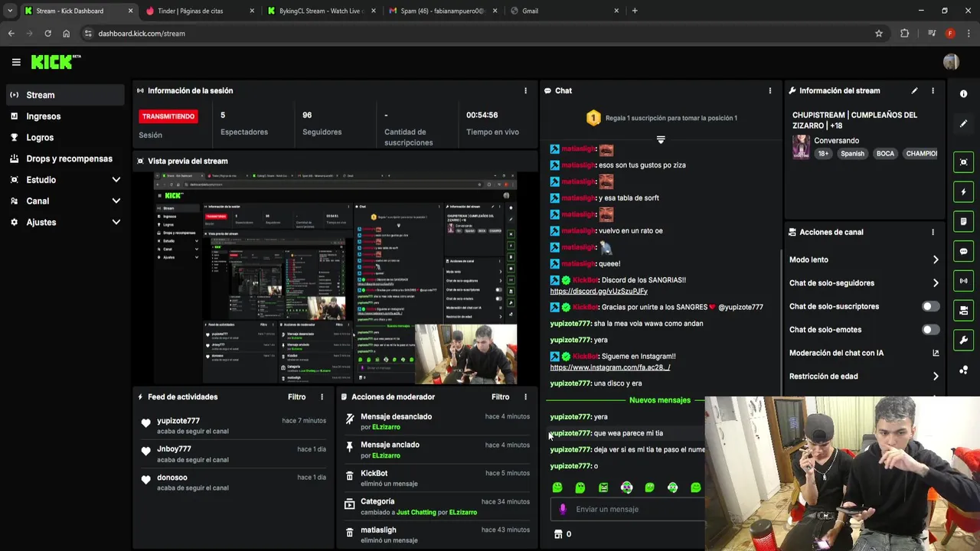Open Filtro in Acciones de moderador
This screenshot has height=551, width=980.
[500, 396]
